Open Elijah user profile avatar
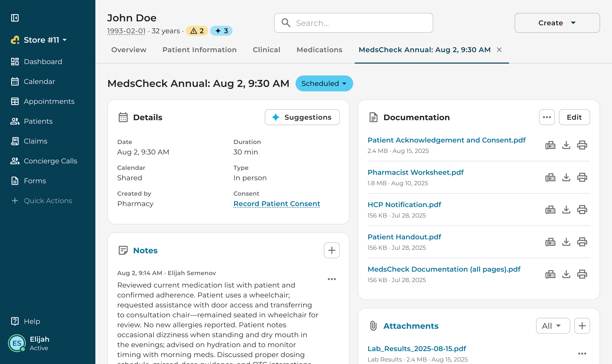This screenshot has height=364, width=612. pos(17,343)
